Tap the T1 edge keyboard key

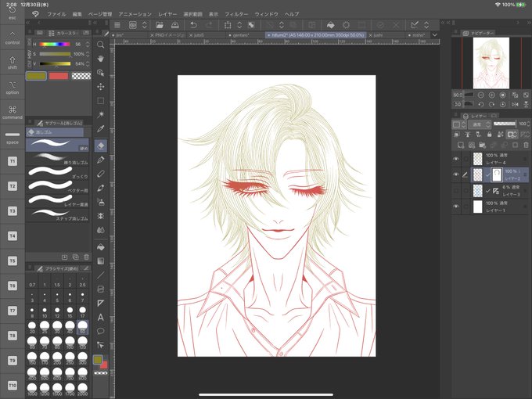click(x=13, y=161)
